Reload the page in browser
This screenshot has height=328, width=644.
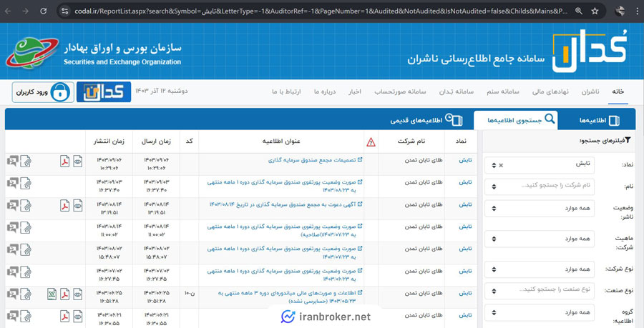(44, 11)
